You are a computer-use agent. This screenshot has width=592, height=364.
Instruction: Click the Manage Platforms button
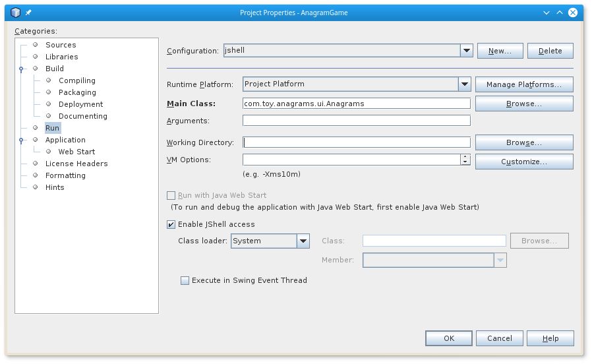[524, 84]
